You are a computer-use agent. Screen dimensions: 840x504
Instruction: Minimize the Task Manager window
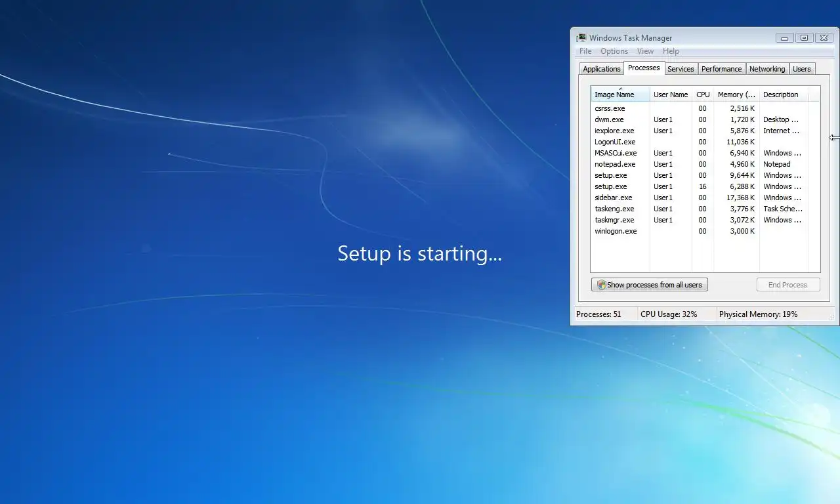(784, 38)
